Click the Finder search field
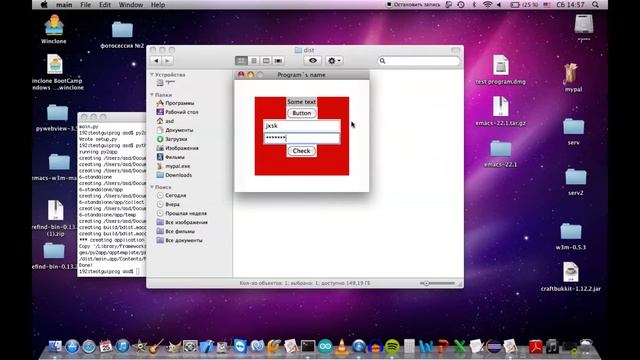This screenshot has height=360, width=640. point(419,61)
